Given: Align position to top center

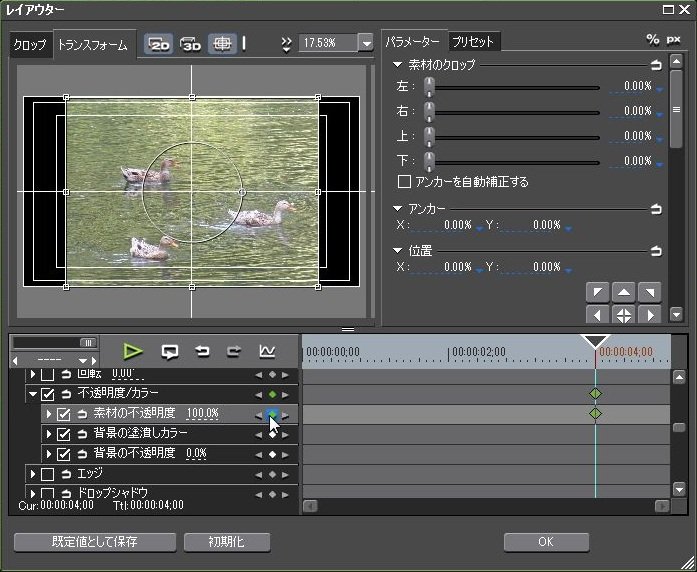Looking at the screenshot, I should coord(624,292).
